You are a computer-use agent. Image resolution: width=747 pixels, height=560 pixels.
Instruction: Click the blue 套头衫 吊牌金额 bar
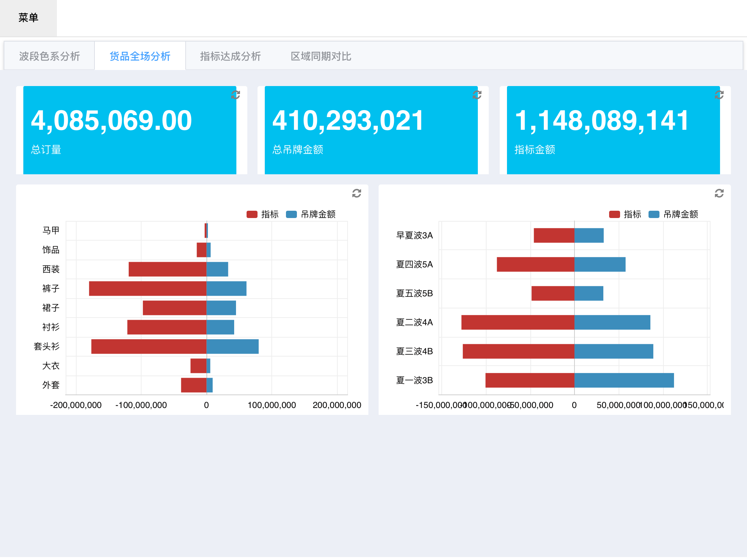[232, 346]
